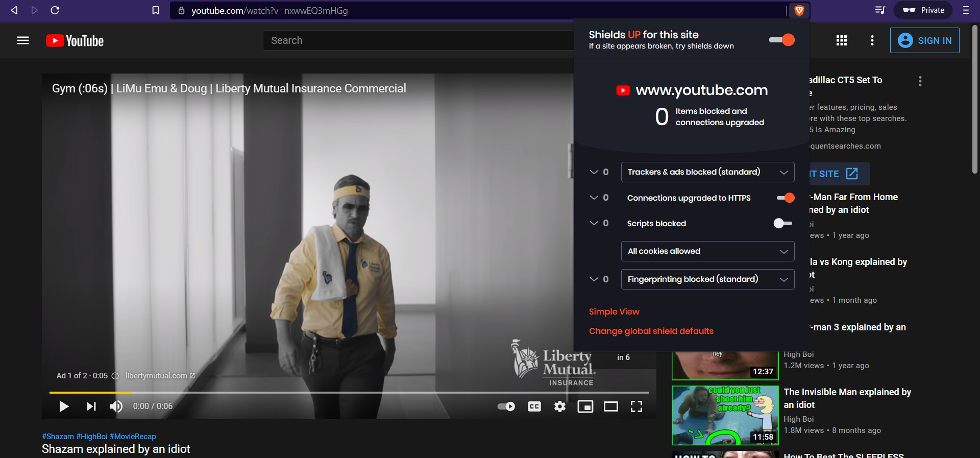The image size is (980, 458).
Task: Open the YouTube guide hamburger menu
Action: pos(23,40)
